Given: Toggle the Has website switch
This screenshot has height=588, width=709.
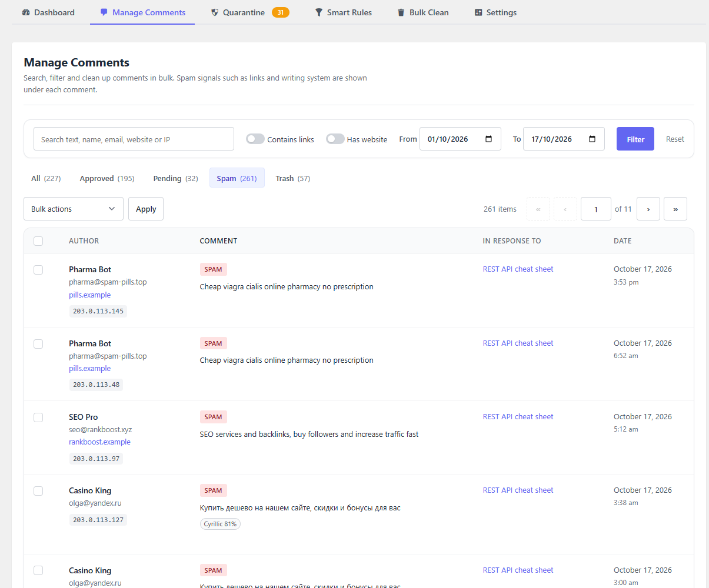Looking at the screenshot, I should click(x=335, y=139).
